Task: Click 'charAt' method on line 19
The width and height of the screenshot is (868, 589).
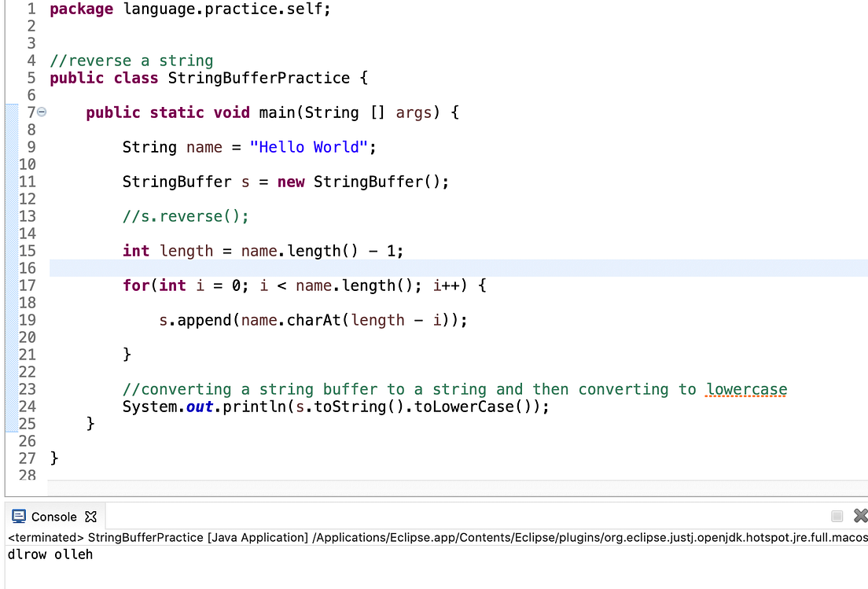Action: pos(314,321)
